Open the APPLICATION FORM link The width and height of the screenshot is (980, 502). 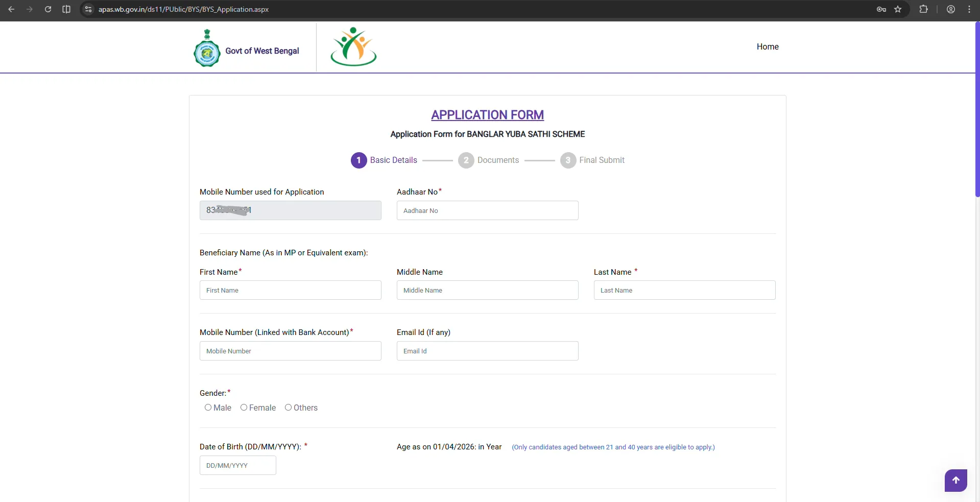[x=487, y=114]
